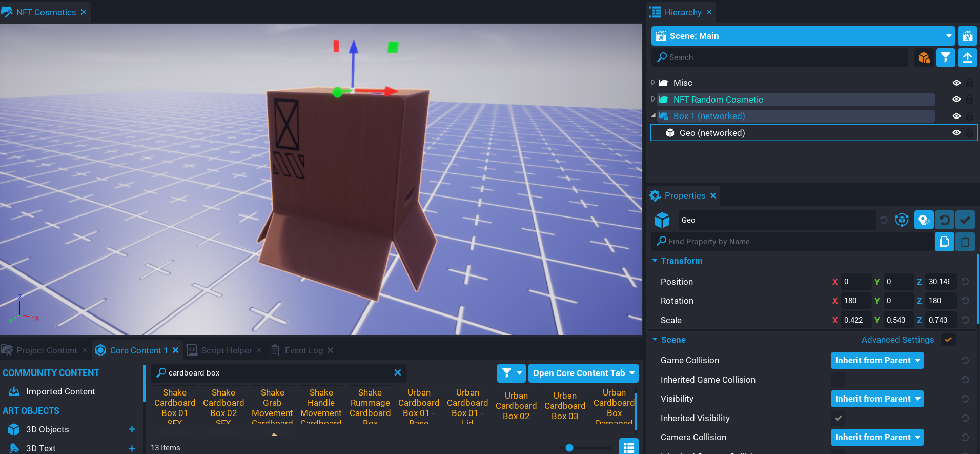Click the paste properties clipboard icon
Screen dimensions: 980x454
[x=965, y=242]
